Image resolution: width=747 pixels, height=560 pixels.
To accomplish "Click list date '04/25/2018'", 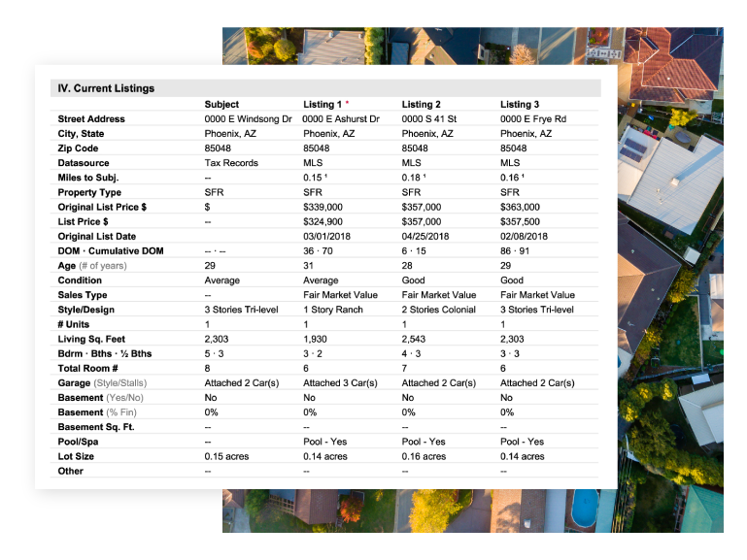I will (425, 237).
